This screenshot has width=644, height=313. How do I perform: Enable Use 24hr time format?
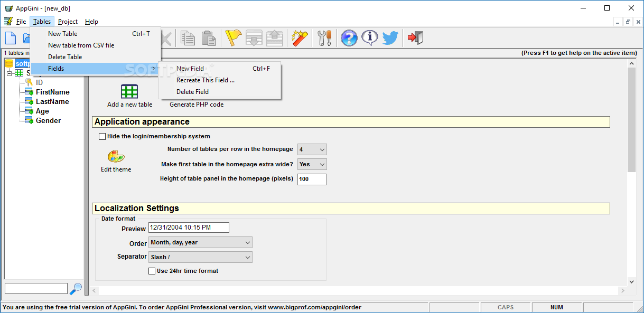152,271
